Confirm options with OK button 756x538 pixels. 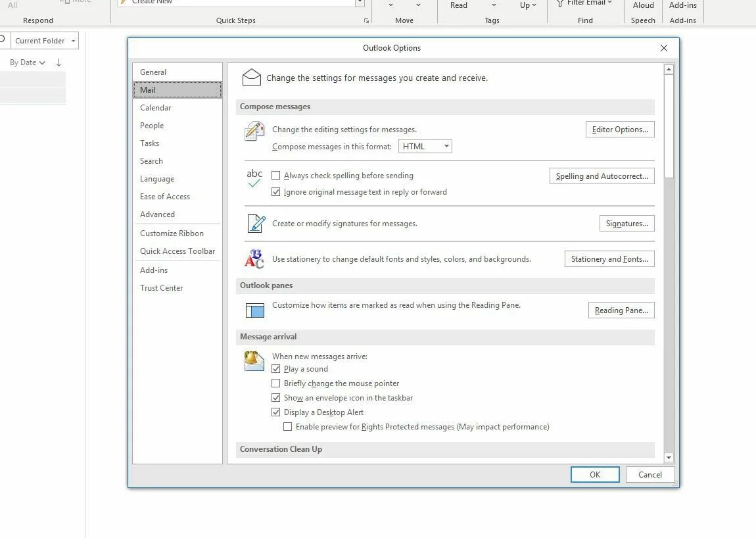(x=595, y=475)
